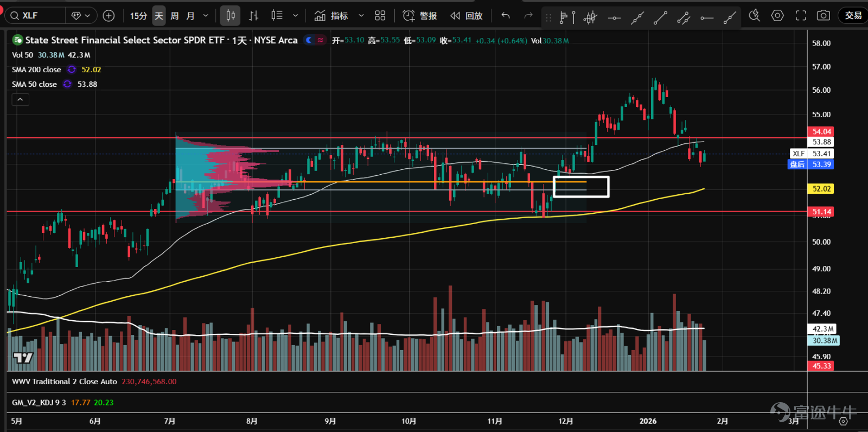Open the XLF symbol search box
The image size is (868, 432).
click(35, 16)
